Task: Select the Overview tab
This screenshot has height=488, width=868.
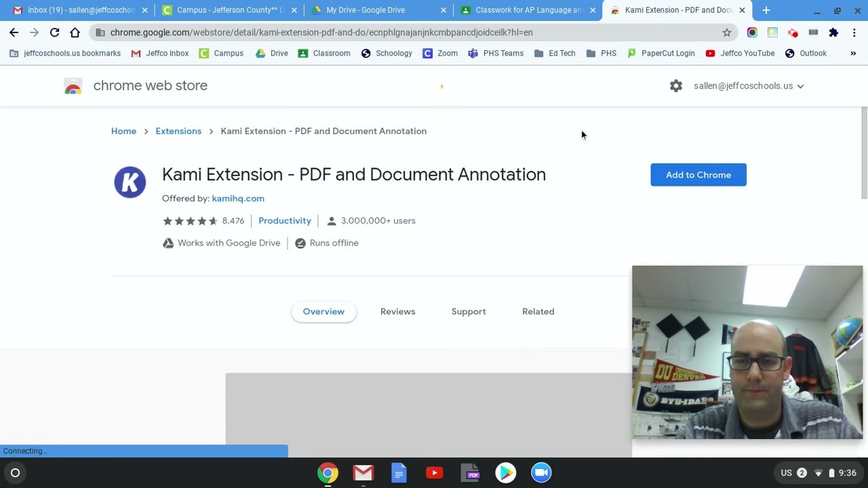Action: pyautogui.click(x=323, y=312)
